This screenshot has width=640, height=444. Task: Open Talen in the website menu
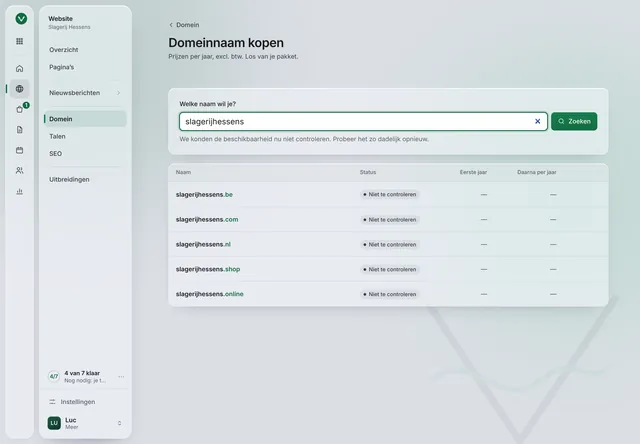[x=85, y=136]
